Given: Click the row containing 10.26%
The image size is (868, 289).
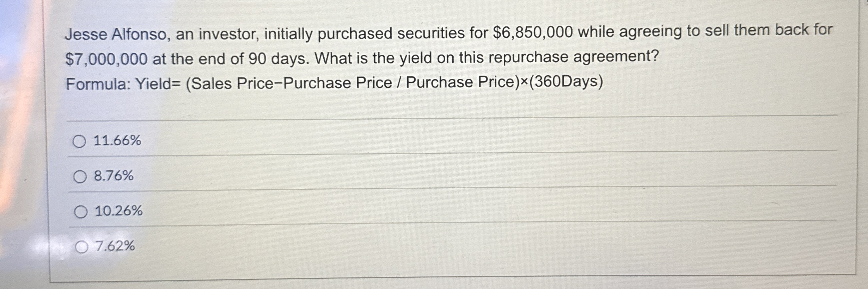Looking at the screenshot, I should click(x=423, y=212).
